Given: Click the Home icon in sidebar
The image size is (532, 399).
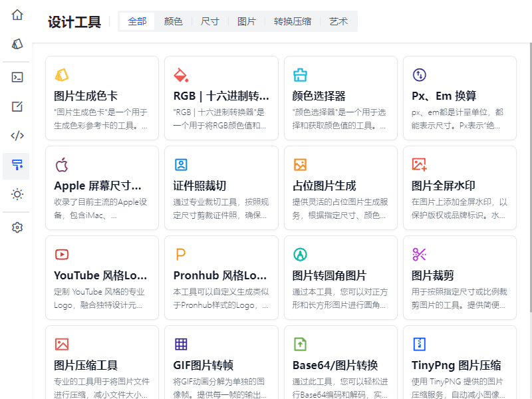Looking at the screenshot, I should [x=16, y=15].
